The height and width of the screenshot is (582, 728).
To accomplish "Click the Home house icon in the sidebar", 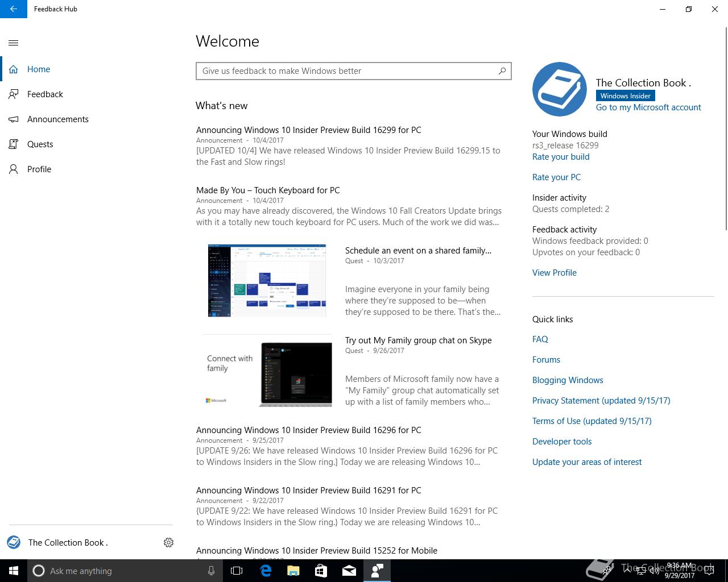I will (x=14, y=69).
